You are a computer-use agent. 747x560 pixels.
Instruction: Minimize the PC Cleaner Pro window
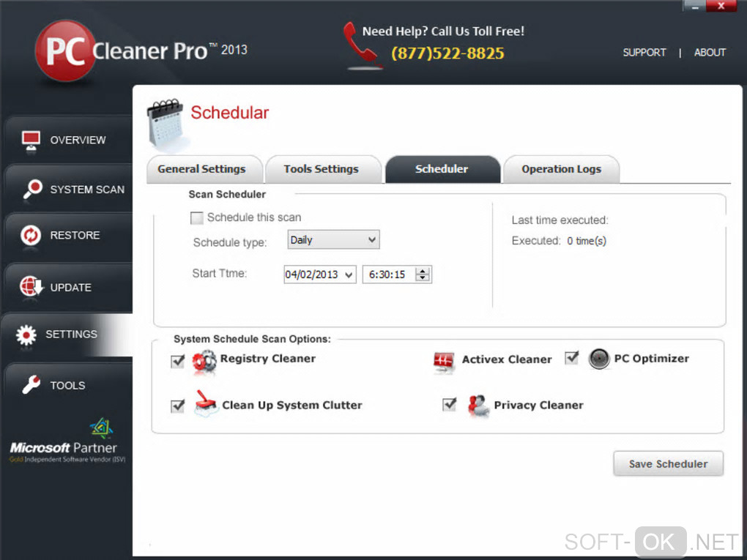[x=694, y=6]
